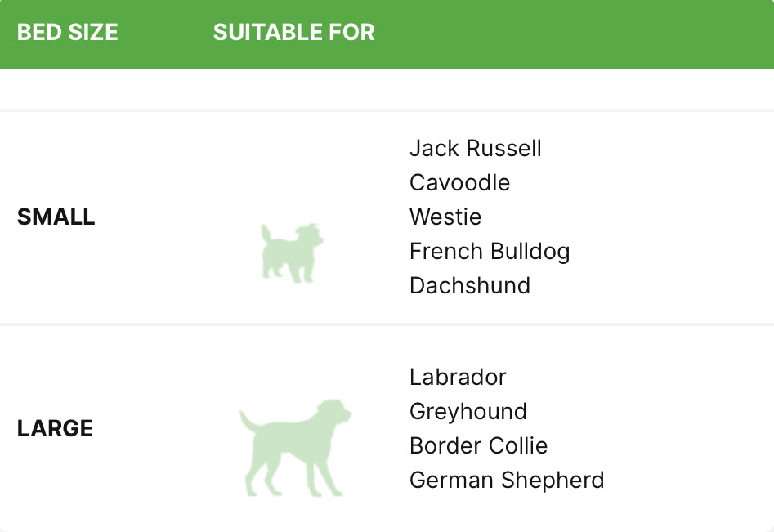Click the empty row below header
774x532 pixels.
coord(387,89)
